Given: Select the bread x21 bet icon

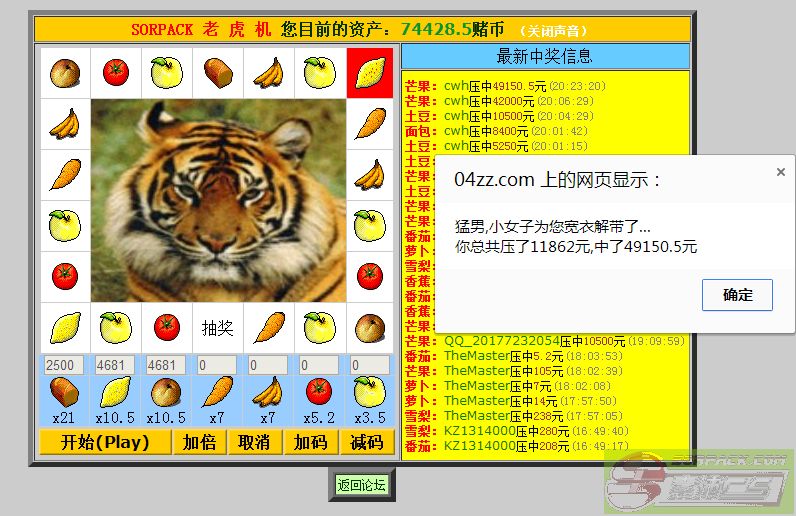Looking at the screenshot, I should point(65,391).
